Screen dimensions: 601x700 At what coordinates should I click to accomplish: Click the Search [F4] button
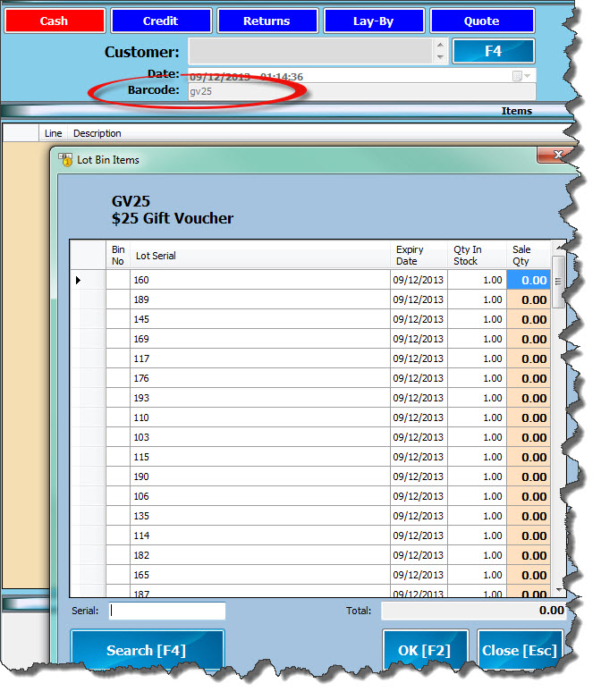pos(147,650)
